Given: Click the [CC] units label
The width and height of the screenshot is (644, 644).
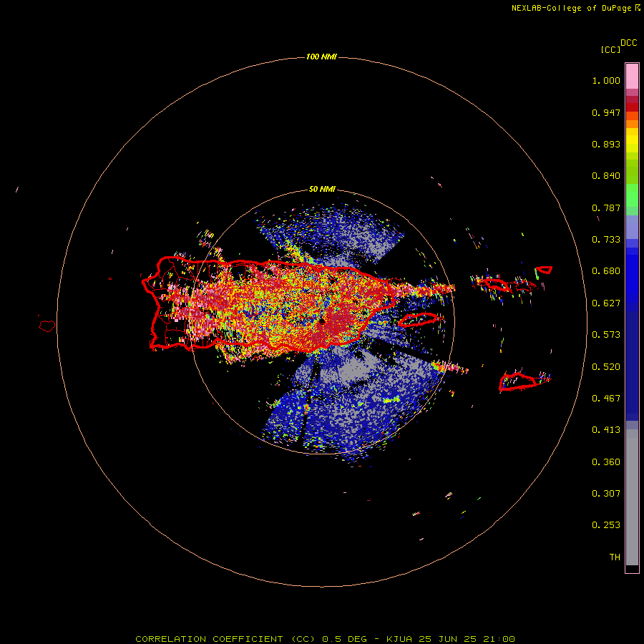Looking at the screenshot, I should tap(610, 49).
